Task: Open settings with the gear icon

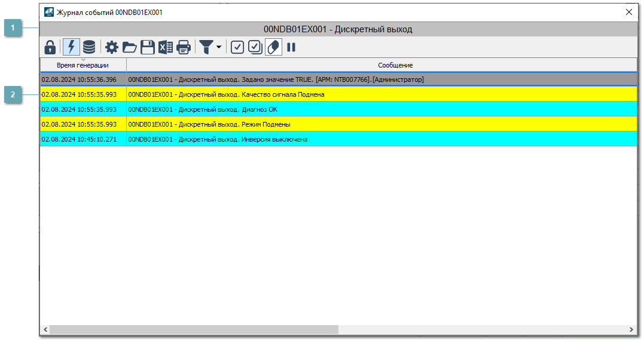Action: [112, 47]
